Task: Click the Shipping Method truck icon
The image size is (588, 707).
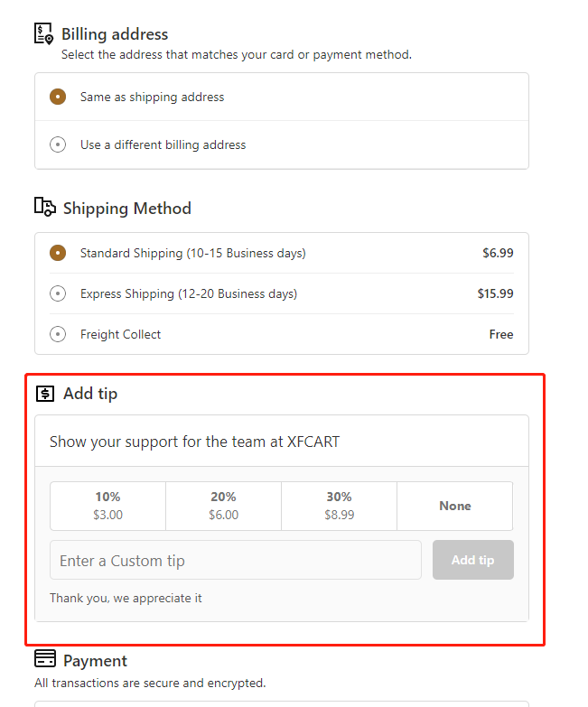Action: [x=45, y=207]
